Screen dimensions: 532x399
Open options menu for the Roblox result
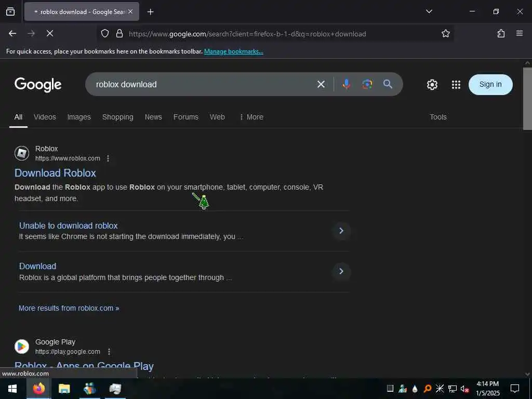(x=108, y=158)
